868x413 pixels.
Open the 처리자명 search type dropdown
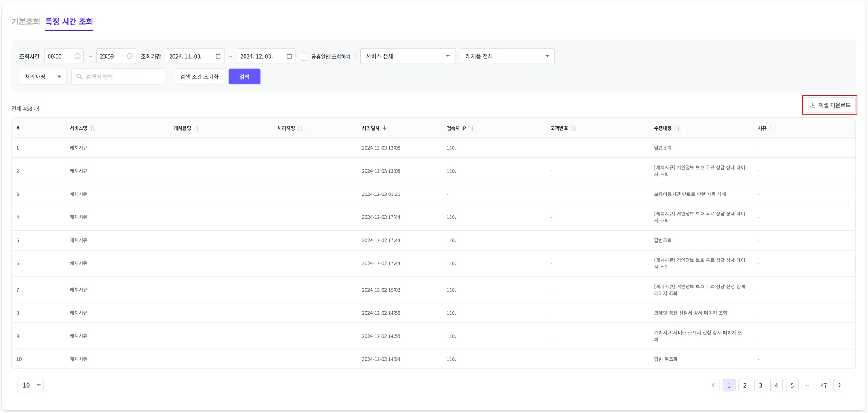(43, 77)
